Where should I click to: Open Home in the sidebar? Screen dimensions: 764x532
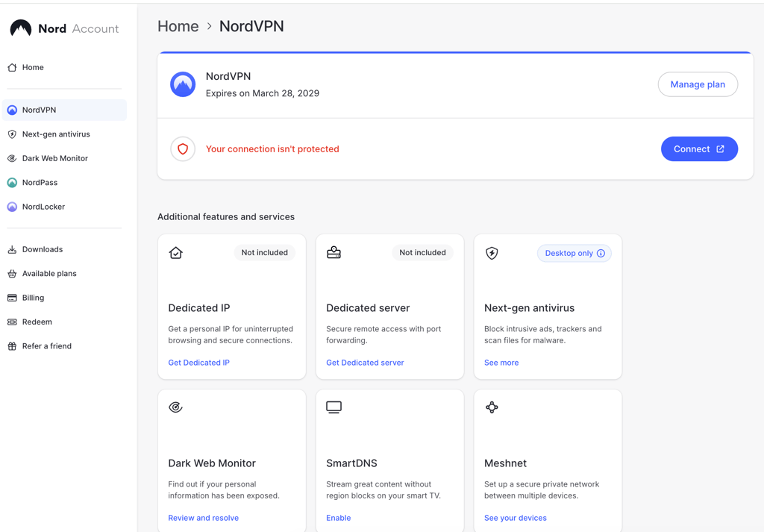pyautogui.click(x=64, y=67)
